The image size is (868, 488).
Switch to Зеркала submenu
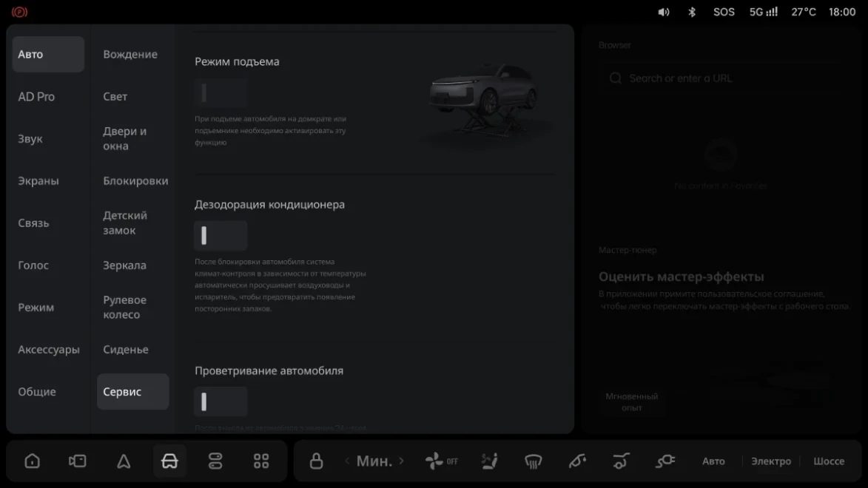click(124, 265)
